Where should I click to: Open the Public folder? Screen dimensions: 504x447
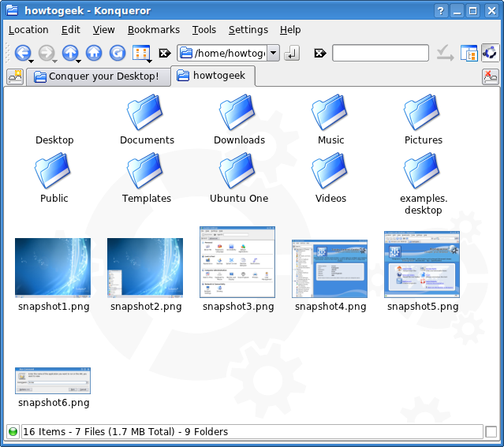[x=53, y=170]
